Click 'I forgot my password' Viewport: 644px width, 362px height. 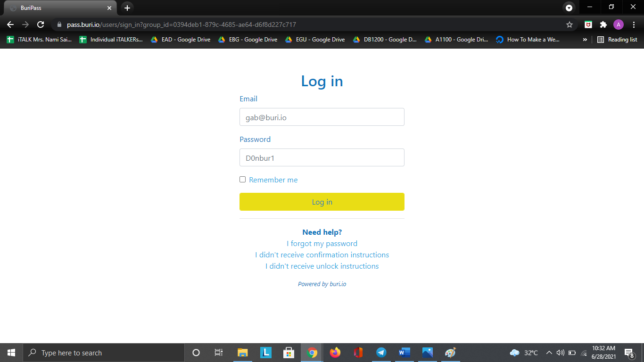[x=322, y=244]
